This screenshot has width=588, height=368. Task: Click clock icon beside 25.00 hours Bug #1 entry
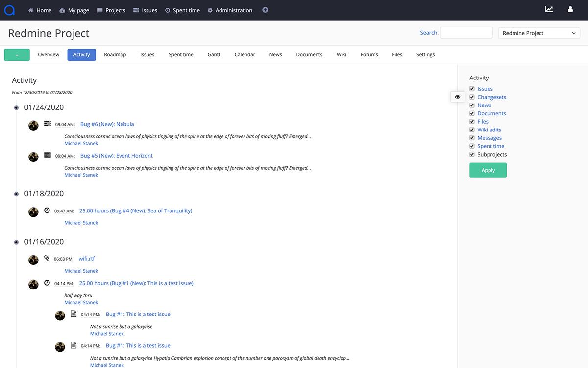click(47, 283)
